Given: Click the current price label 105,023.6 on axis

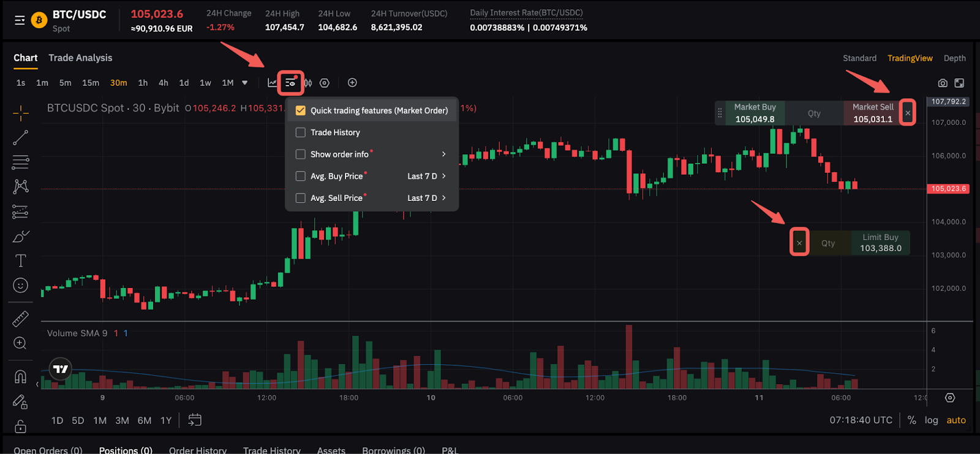Looking at the screenshot, I should pyautogui.click(x=948, y=189).
